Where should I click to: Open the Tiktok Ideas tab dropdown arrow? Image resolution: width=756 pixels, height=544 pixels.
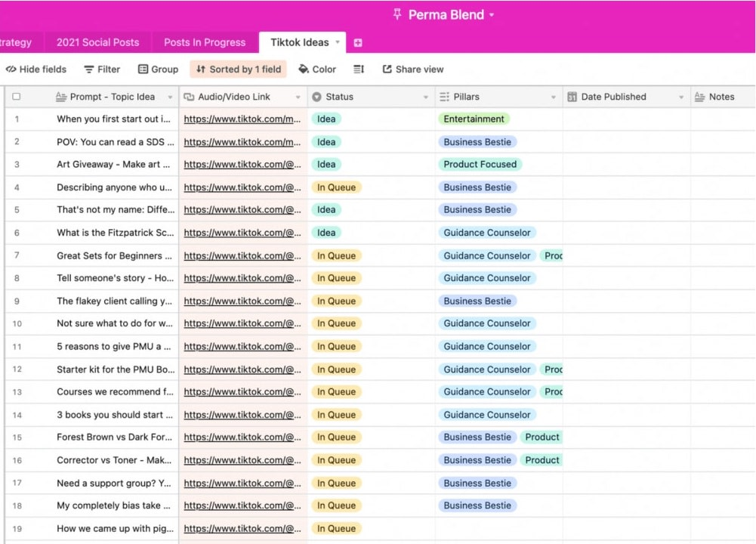point(338,42)
